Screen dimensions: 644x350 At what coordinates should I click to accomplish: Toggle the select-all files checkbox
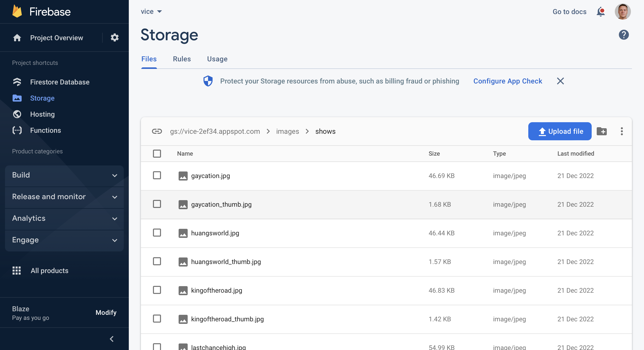click(x=157, y=154)
